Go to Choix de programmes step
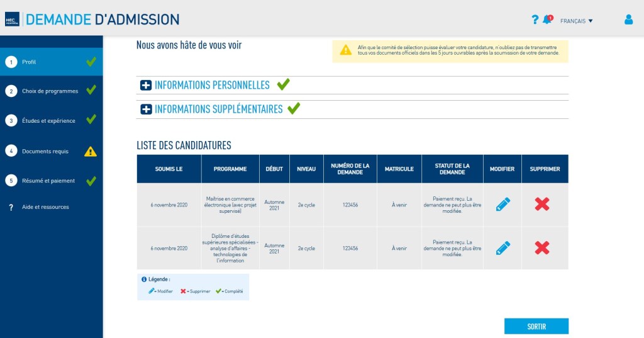 (x=50, y=91)
